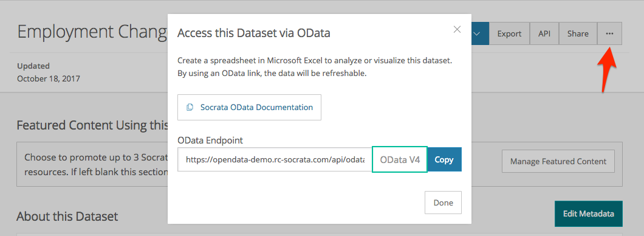The height and width of the screenshot is (236, 644).
Task: Select the OData Endpoint URL field
Action: click(x=275, y=159)
